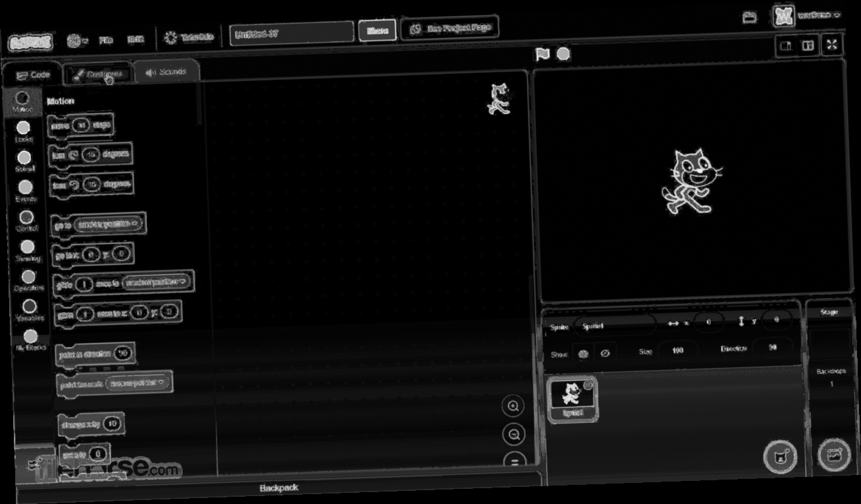The height and width of the screenshot is (504, 861).
Task: Open the My Stuff folder icon
Action: point(749,18)
